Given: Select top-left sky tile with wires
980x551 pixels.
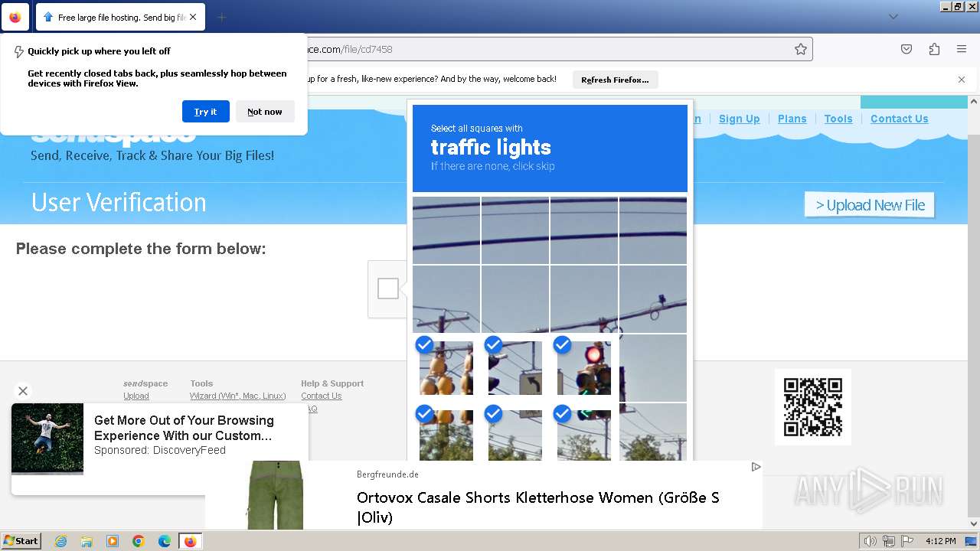Looking at the screenshot, I should pyautogui.click(x=446, y=230).
